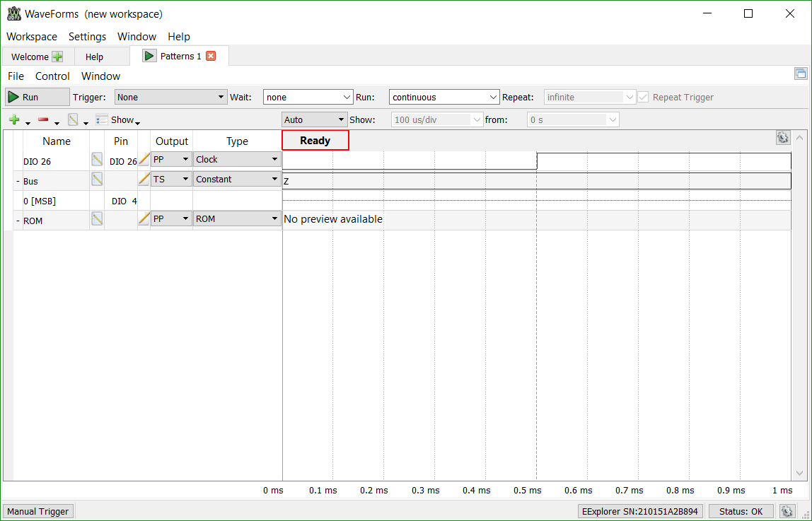The height and width of the screenshot is (521, 812).
Task: Click the green plus on Welcome tab
Action: [x=57, y=57]
